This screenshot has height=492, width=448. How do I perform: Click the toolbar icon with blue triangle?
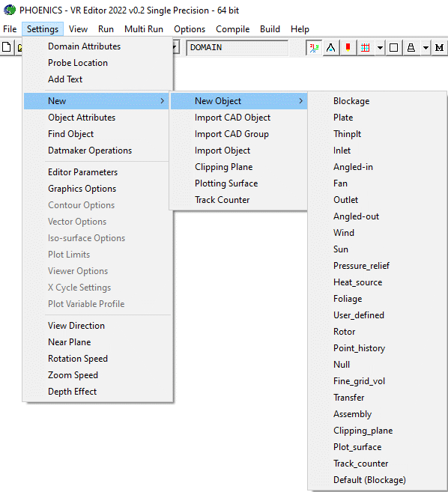pyautogui.click(x=330, y=48)
